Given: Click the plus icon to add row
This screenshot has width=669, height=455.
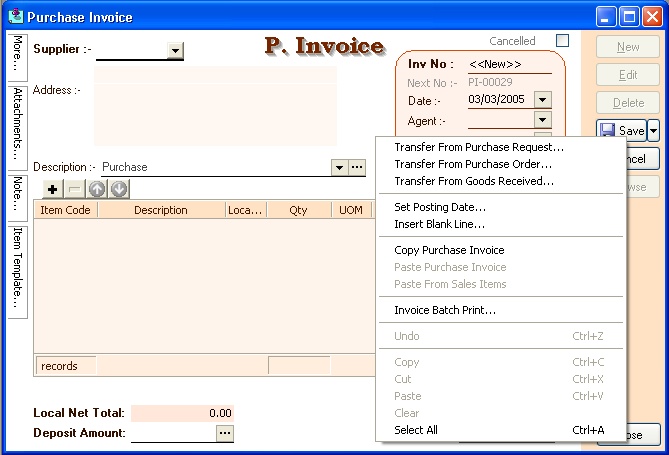Looking at the screenshot, I should coord(53,189).
